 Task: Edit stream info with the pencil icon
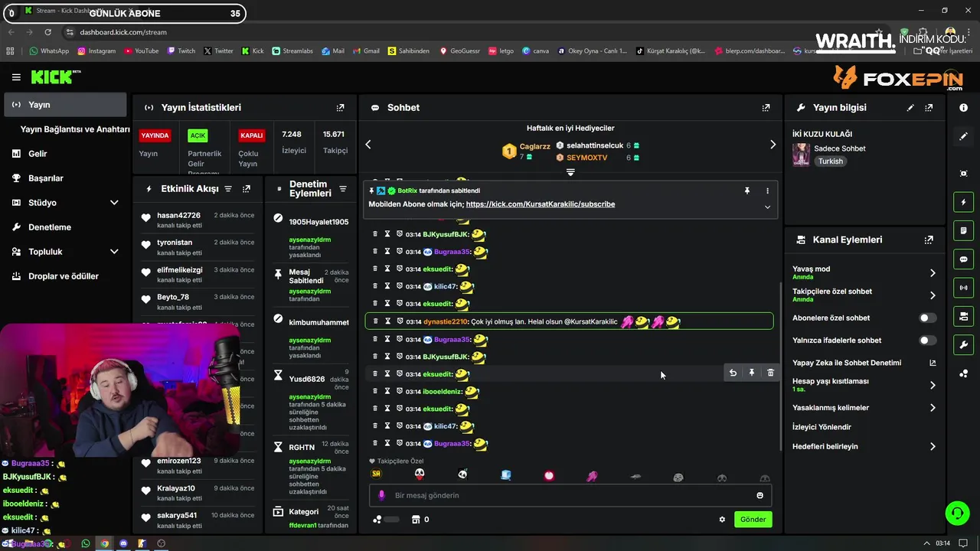910,108
